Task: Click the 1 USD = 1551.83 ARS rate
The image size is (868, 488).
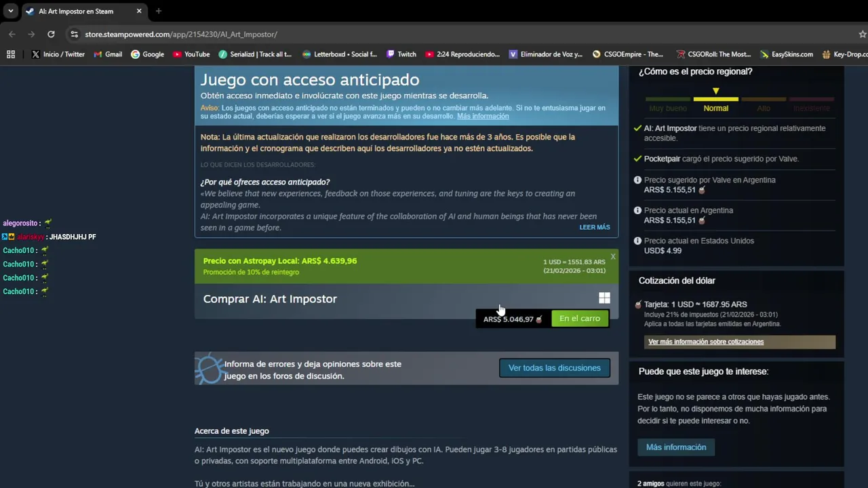Action: (x=574, y=262)
